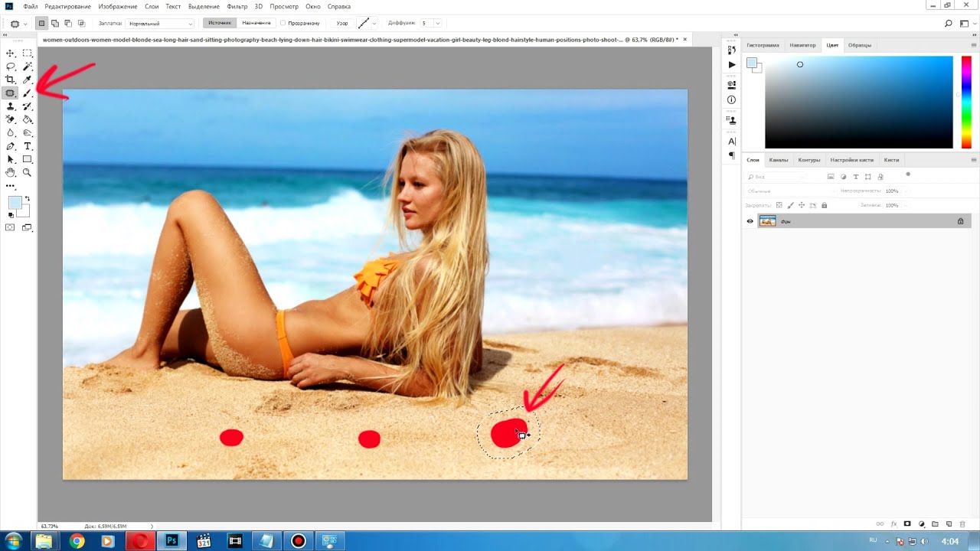Screen dimensions: 980x551
Task: Open the Фильтр menu
Action: (x=237, y=6)
